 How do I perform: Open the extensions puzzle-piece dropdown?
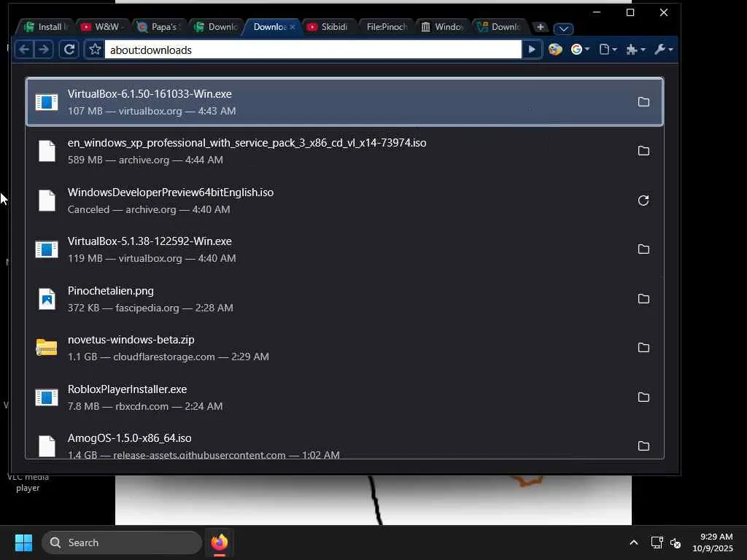point(635,49)
